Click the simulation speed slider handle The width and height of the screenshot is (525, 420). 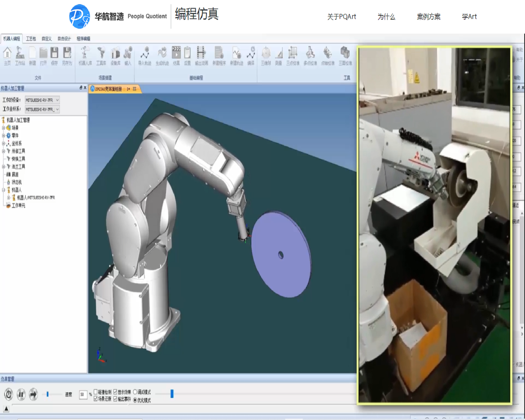(48, 394)
